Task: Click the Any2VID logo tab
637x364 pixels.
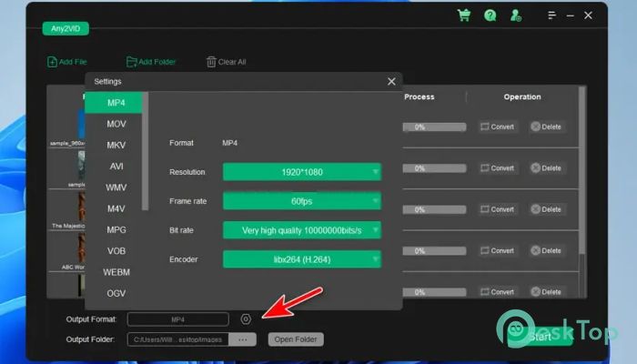Action: 66,28
